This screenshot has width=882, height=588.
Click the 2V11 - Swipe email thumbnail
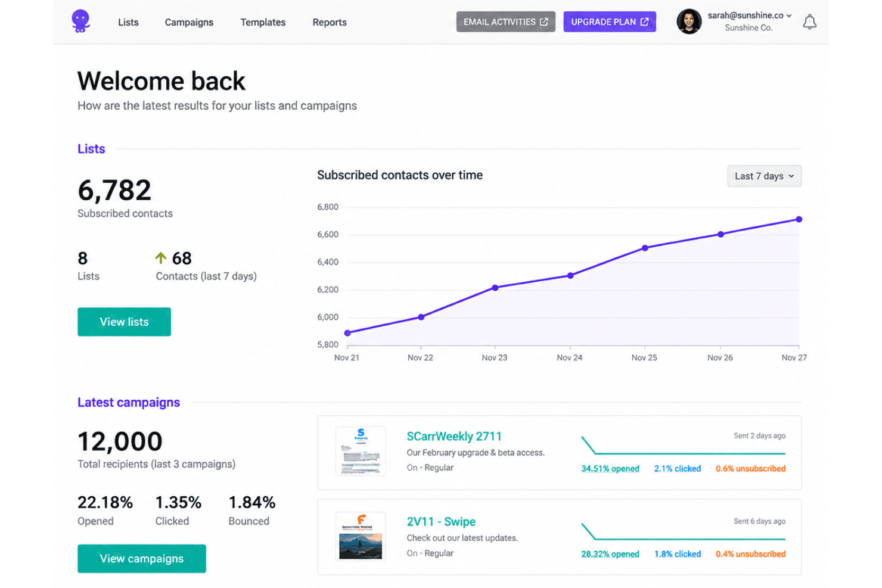coord(361,536)
